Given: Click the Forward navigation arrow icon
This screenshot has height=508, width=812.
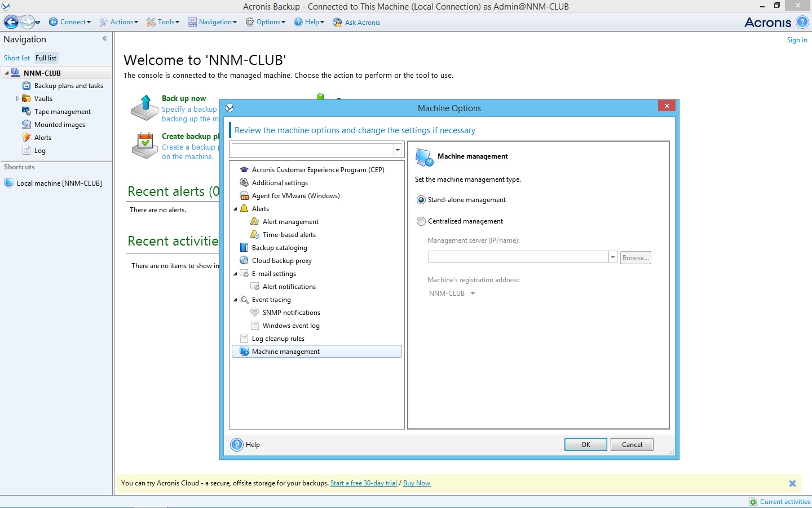Looking at the screenshot, I should coord(27,22).
